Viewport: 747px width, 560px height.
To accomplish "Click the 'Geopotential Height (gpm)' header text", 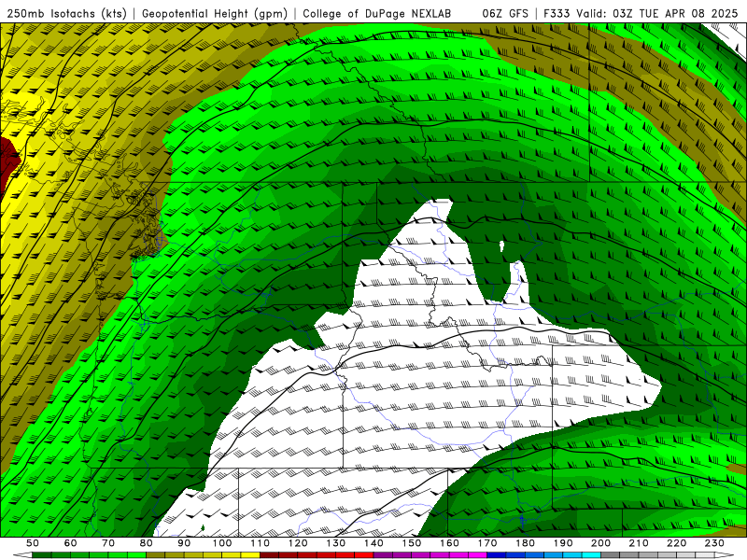I will (215, 14).
